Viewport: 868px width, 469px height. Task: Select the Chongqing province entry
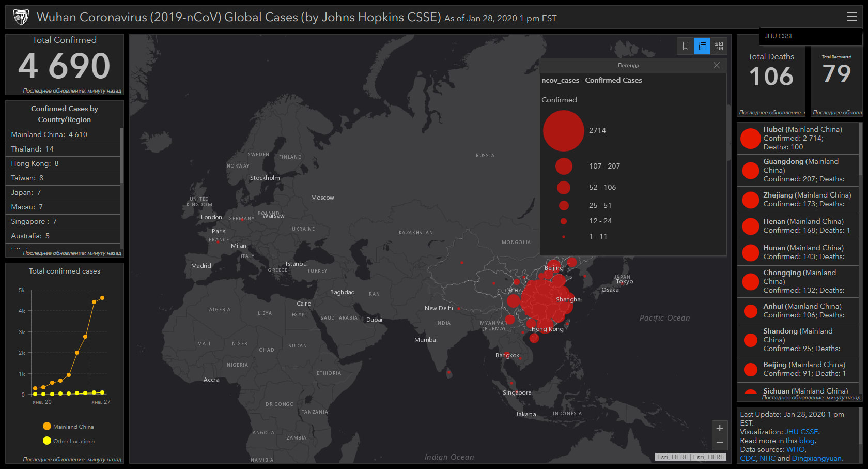(798, 281)
